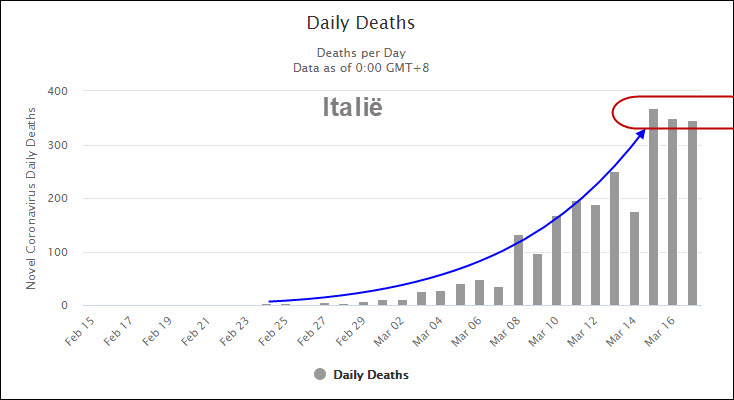
Task: Click the gray Daily Deaths legend circle
Action: pos(320,374)
